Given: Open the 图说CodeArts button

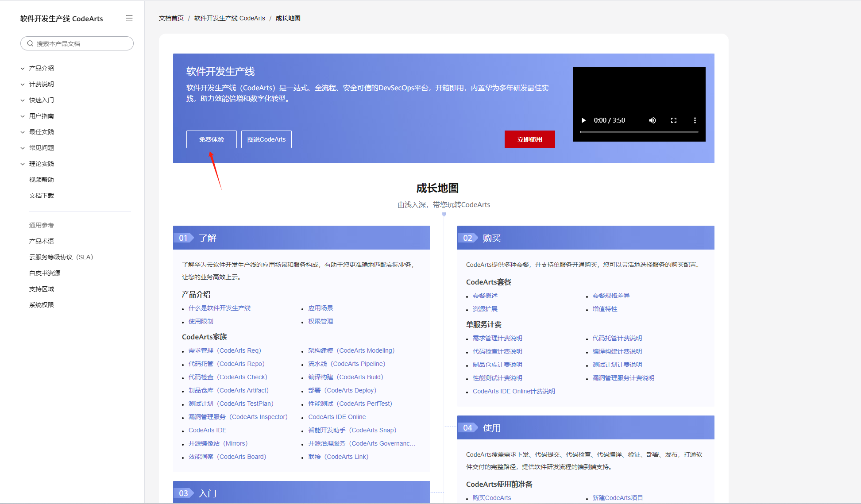Looking at the screenshot, I should coord(266,139).
